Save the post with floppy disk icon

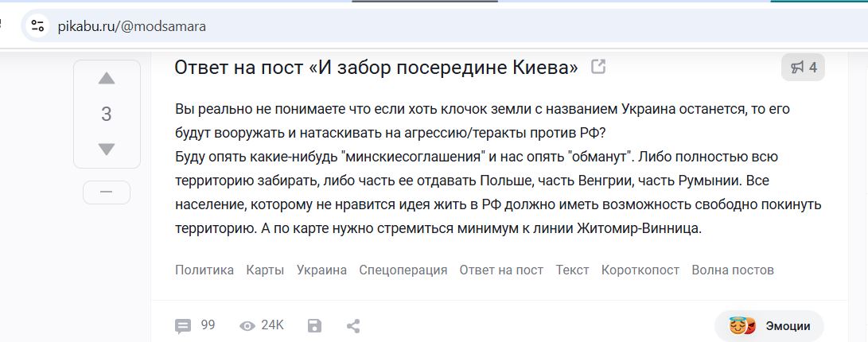click(x=314, y=326)
